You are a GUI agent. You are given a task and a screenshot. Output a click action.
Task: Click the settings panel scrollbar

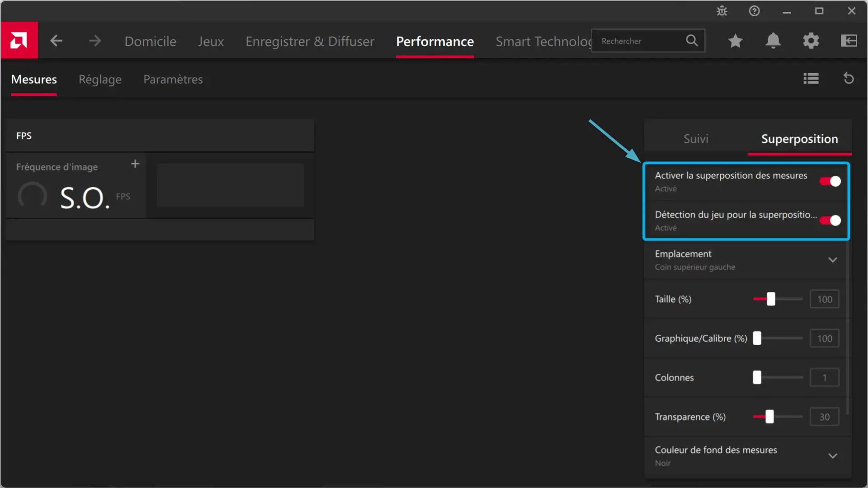pos(848,328)
